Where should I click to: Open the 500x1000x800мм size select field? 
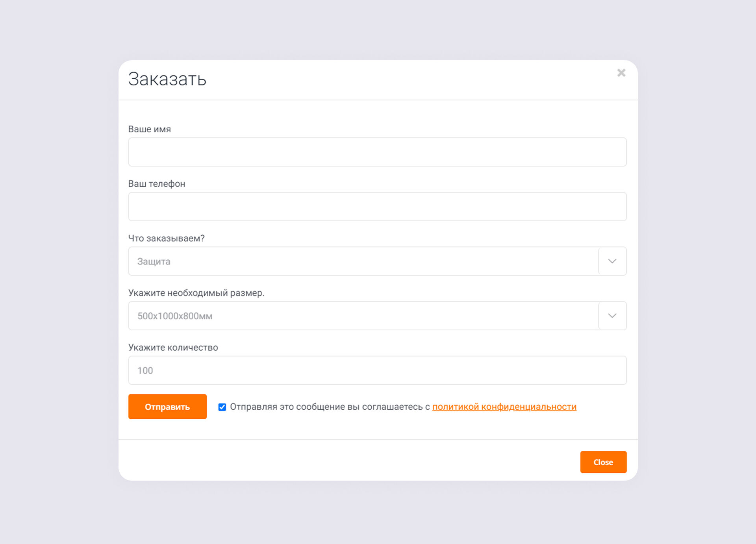coord(362,316)
